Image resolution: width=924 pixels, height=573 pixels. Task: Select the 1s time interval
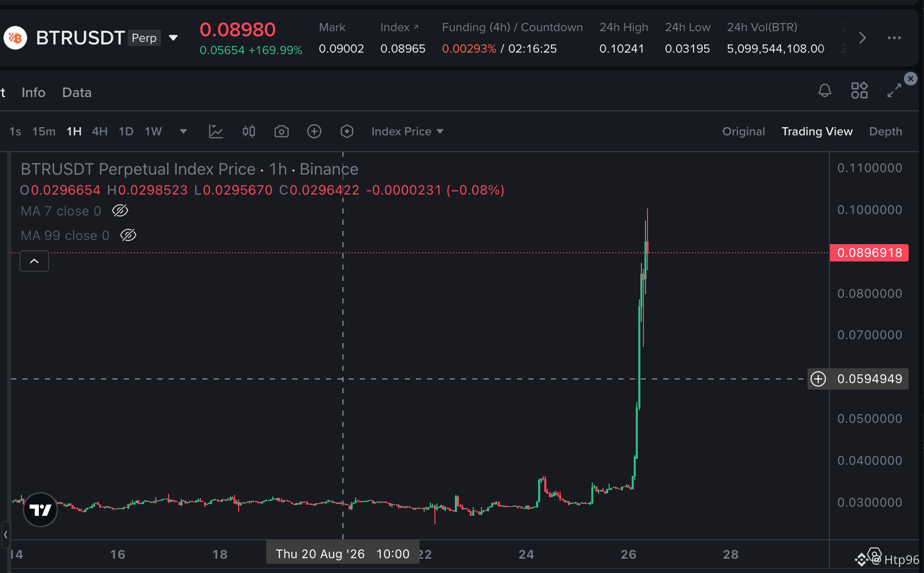(x=15, y=131)
